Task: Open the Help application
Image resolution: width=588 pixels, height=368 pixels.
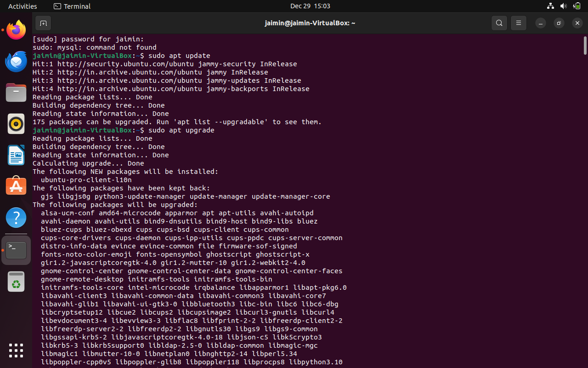Action: [16, 217]
